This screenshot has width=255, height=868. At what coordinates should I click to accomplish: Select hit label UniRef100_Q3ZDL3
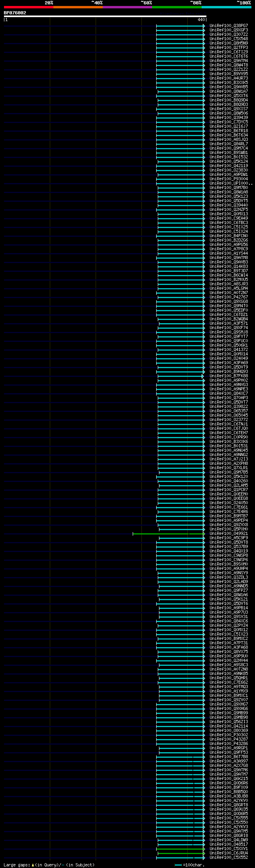(229, 577)
